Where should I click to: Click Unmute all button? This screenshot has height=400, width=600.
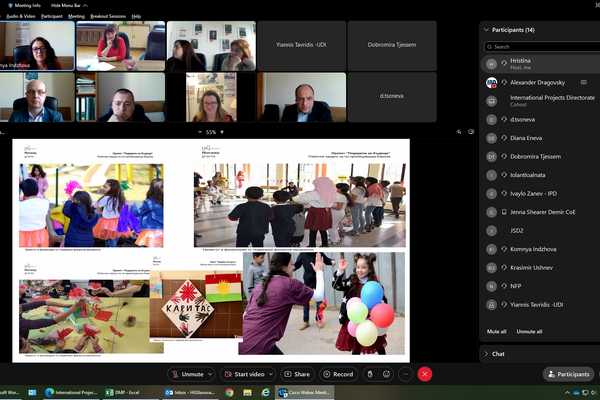pyautogui.click(x=529, y=331)
